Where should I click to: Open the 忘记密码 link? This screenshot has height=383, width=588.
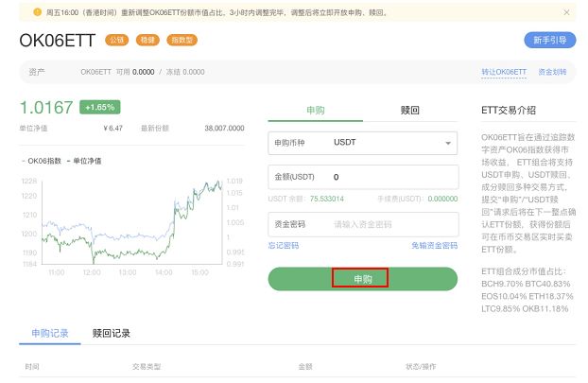pyautogui.click(x=284, y=245)
